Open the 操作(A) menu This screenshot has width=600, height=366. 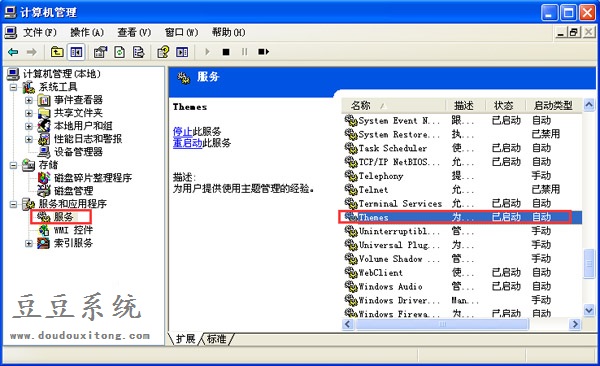tap(87, 33)
